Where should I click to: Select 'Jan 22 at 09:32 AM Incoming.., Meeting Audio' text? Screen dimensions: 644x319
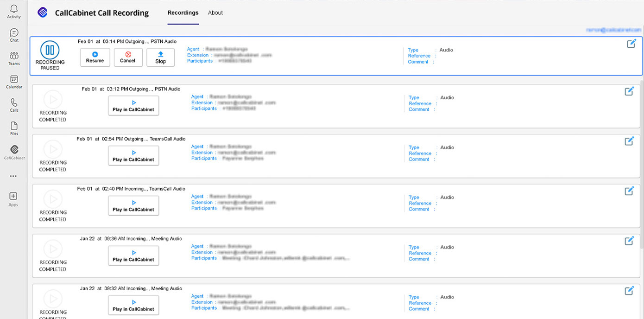(x=131, y=288)
